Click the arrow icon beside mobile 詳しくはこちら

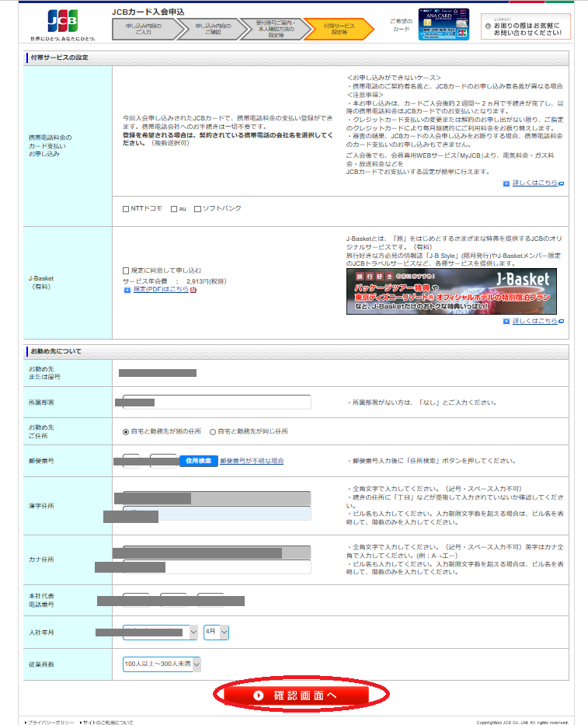point(506,183)
